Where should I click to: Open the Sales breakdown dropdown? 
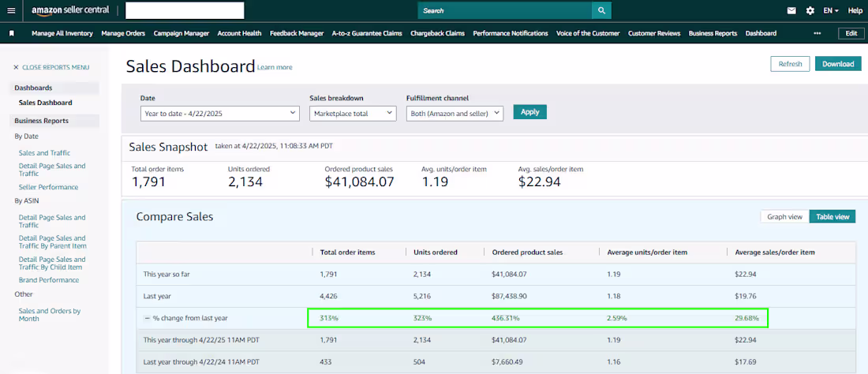[353, 114]
